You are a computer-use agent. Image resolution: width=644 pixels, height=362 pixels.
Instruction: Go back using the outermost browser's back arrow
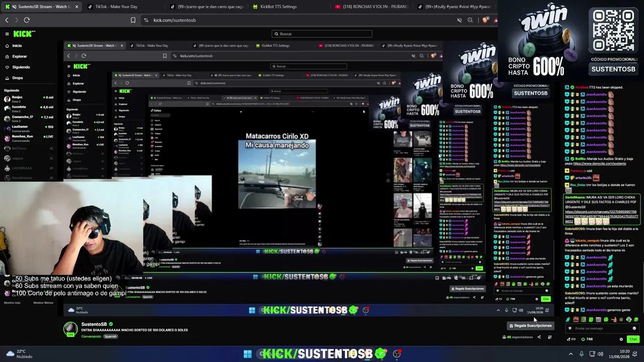tap(7, 20)
